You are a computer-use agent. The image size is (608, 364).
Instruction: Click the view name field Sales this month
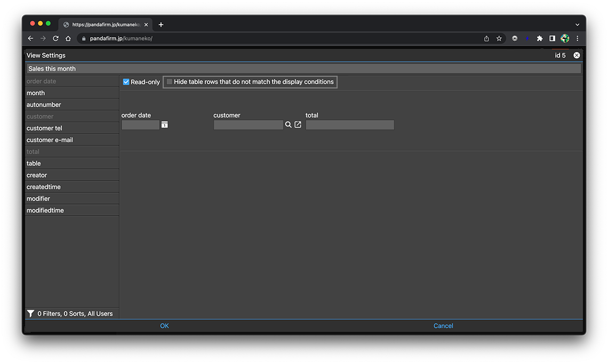[303, 69]
